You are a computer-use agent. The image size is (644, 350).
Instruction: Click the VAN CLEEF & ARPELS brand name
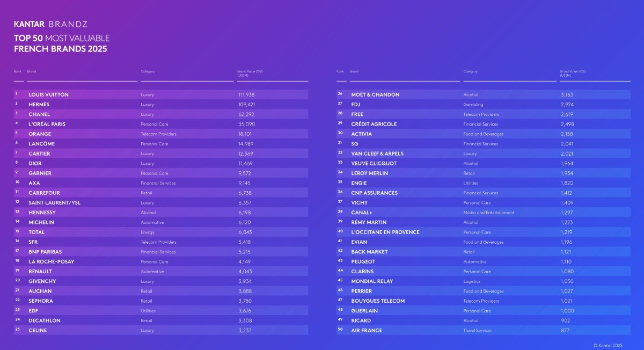[x=377, y=154]
